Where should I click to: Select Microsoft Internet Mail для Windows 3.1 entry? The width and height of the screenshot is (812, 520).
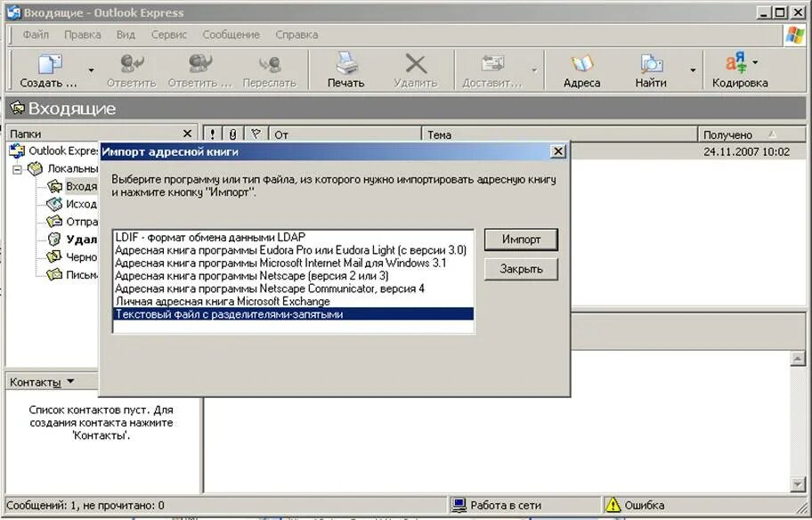tap(293, 263)
